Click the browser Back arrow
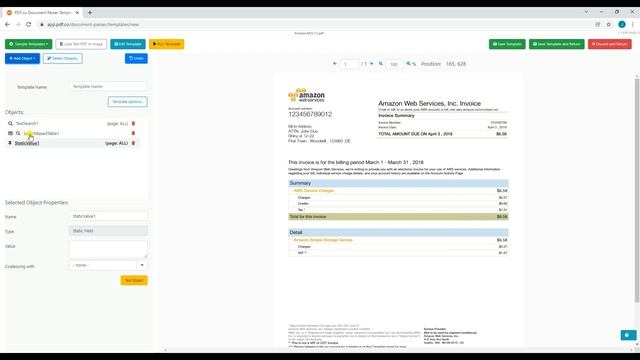The height and width of the screenshot is (360, 640). coord(7,24)
